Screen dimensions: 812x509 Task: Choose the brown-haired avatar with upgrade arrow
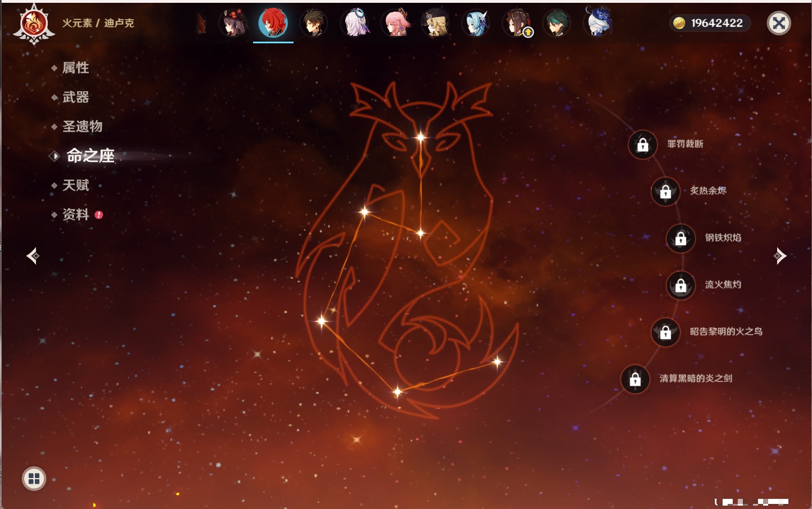(x=517, y=23)
